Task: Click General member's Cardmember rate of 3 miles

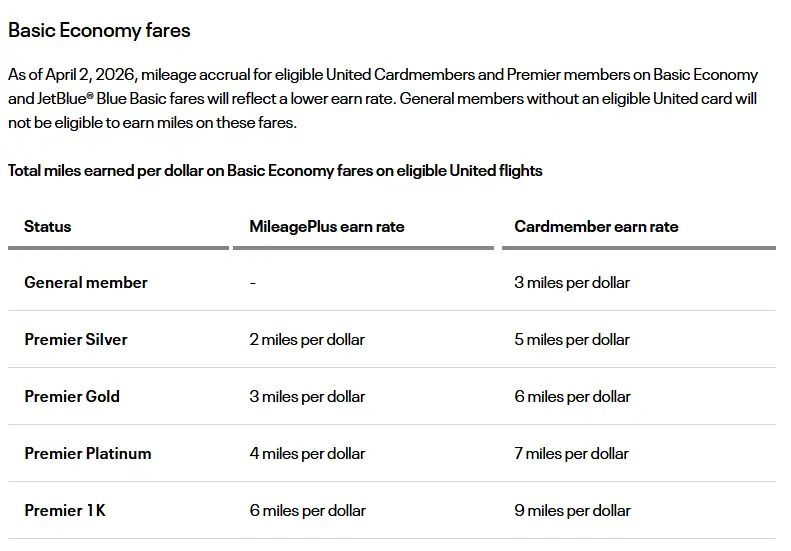Action: pos(572,283)
